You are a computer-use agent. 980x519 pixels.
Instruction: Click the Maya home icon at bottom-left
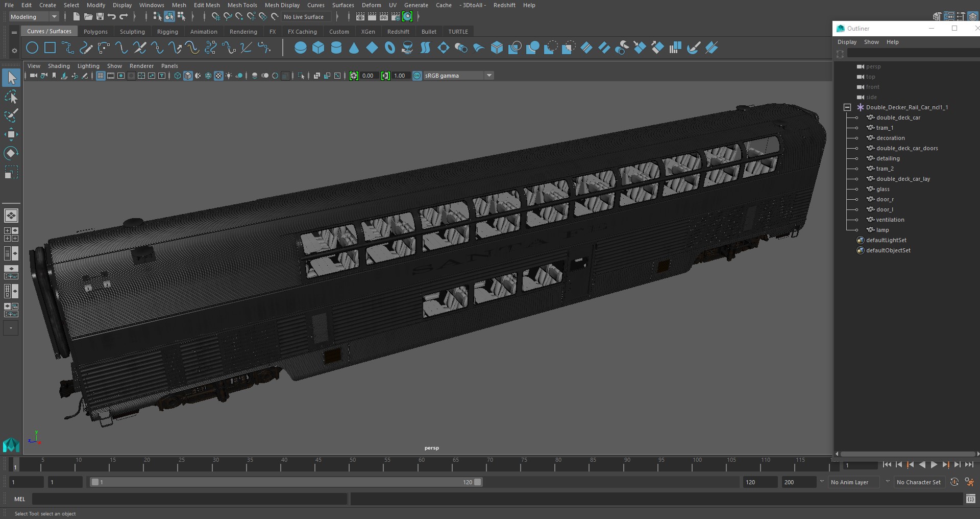coord(11,445)
